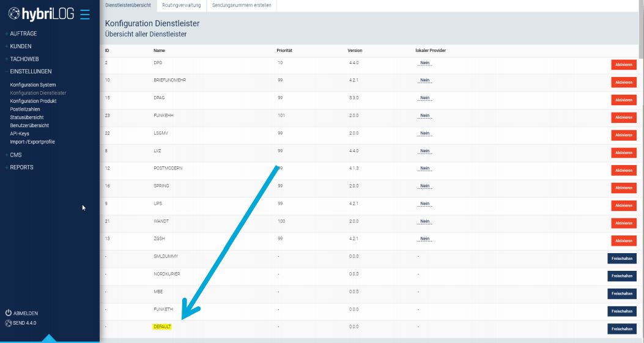Image resolution: width=644 pixels, height=343 pixels.
Task: Click the Abmelden logout link
Action: pos(26,314)
